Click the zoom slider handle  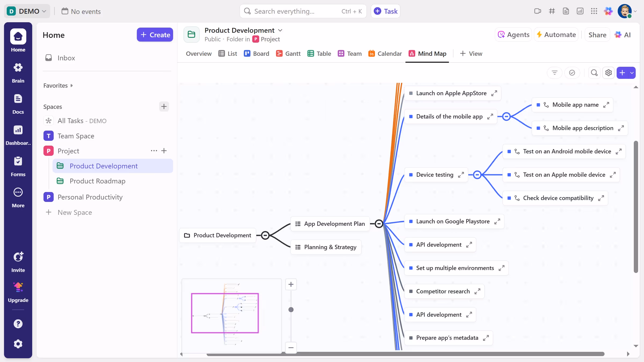tap(291, 310)
